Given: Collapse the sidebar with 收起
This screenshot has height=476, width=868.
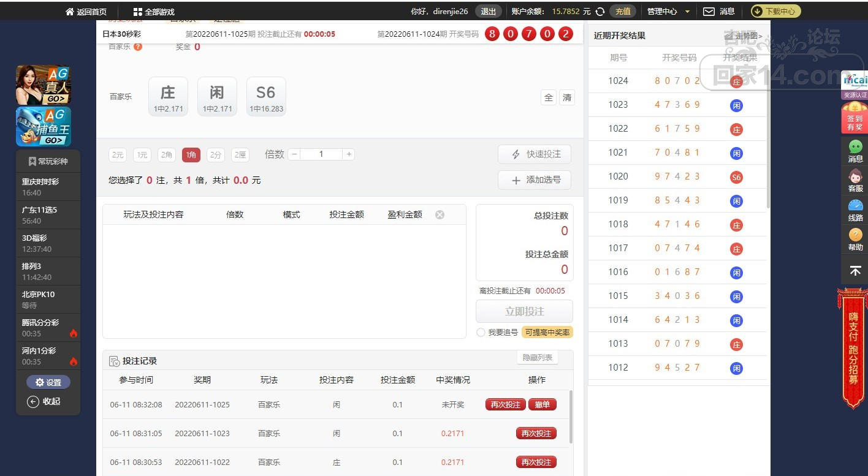Looking at the screenshot, I should point(44,402).
